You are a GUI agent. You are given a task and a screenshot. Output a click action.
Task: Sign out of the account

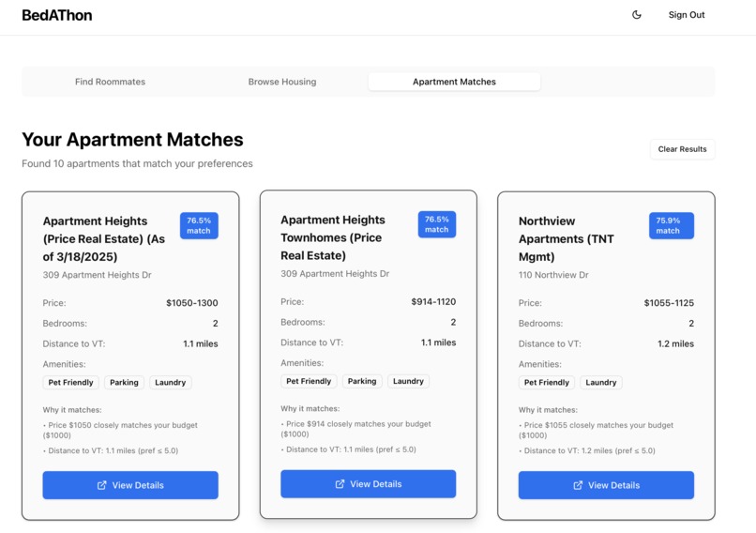[x=687, y=15]
